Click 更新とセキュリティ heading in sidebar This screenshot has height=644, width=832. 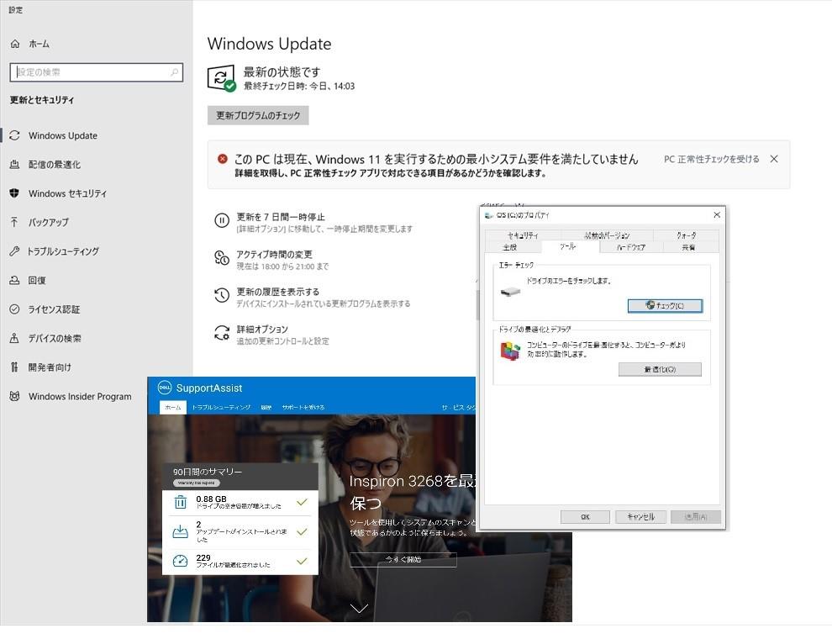tap(42, 100)
